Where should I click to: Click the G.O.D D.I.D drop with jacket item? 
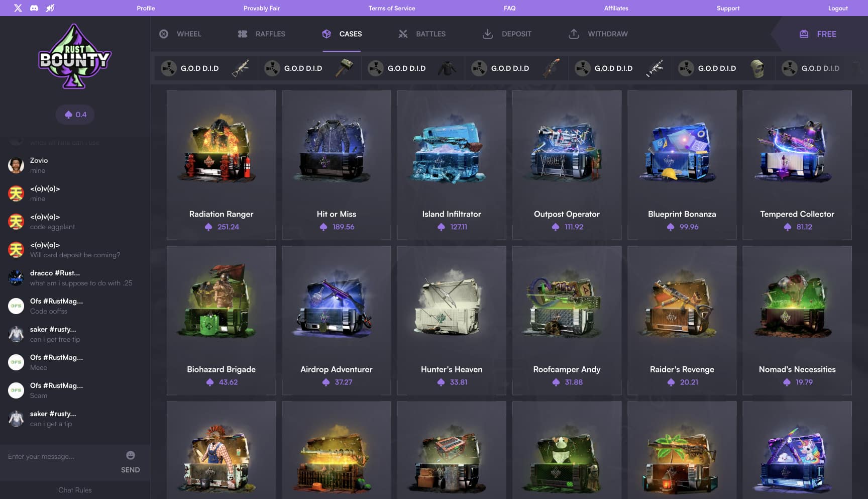click(x=413, y=68)
